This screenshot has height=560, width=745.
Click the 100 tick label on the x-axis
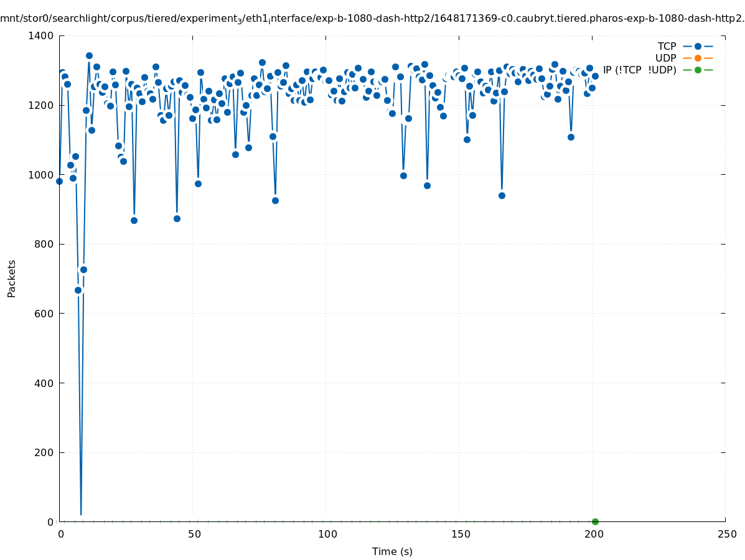tap(327, 534)
